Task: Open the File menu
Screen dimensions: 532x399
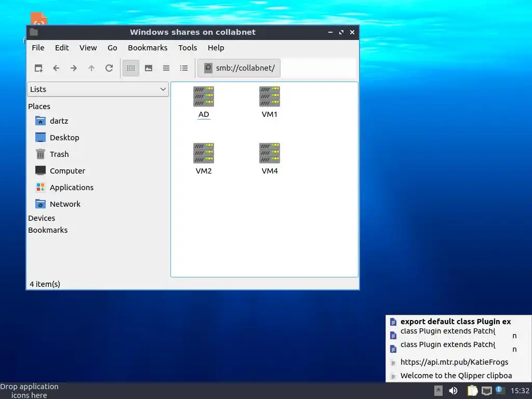Action: point(38,48)
